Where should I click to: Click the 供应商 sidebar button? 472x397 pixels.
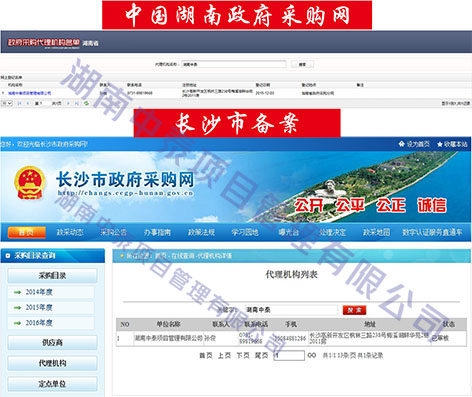(52, 342)
